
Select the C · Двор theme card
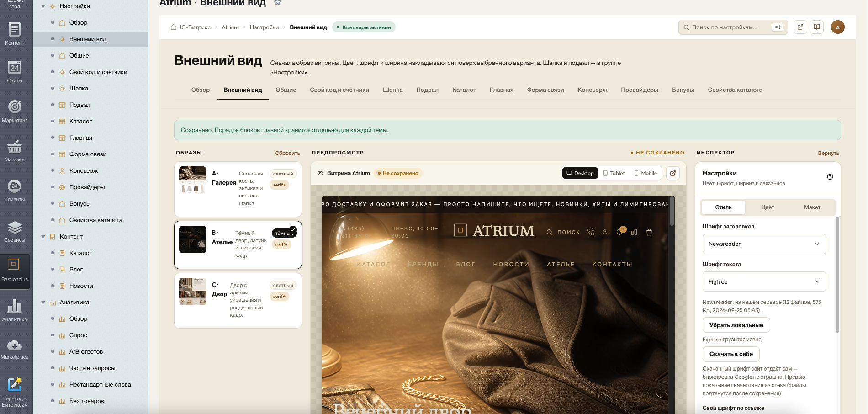click(238, 301)
